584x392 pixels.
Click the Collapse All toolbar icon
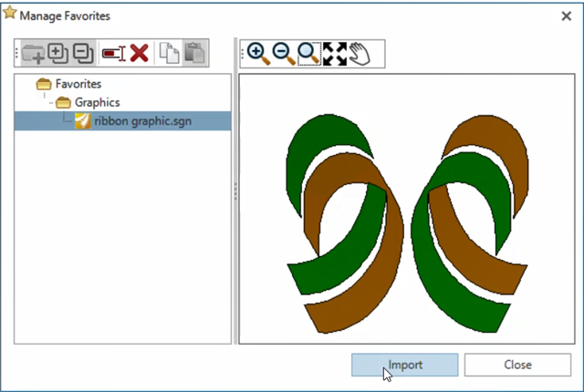coord(83,54)
